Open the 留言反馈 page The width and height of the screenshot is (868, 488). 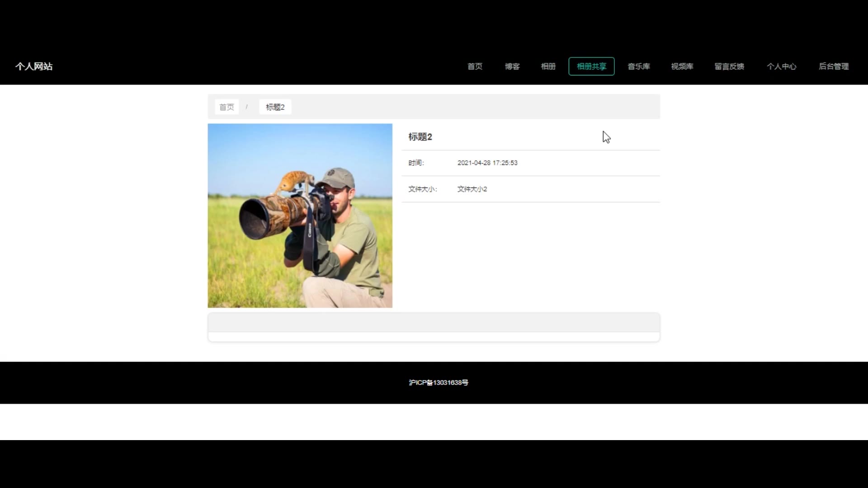(x=729, y=66)
